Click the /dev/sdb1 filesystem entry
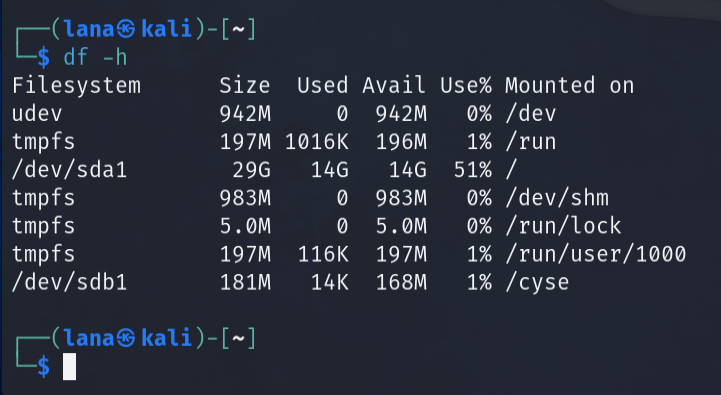This screenshot has width=721, height=395. click(x=69, y=282)
